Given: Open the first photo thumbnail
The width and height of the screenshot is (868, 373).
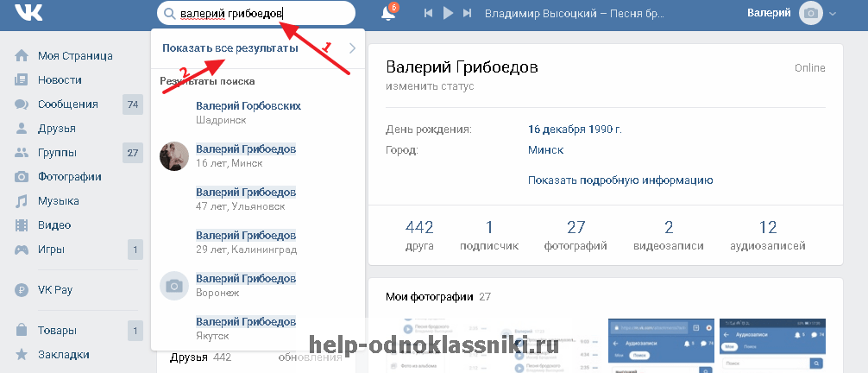Looking at the screenshot, I should pos(439,345).
